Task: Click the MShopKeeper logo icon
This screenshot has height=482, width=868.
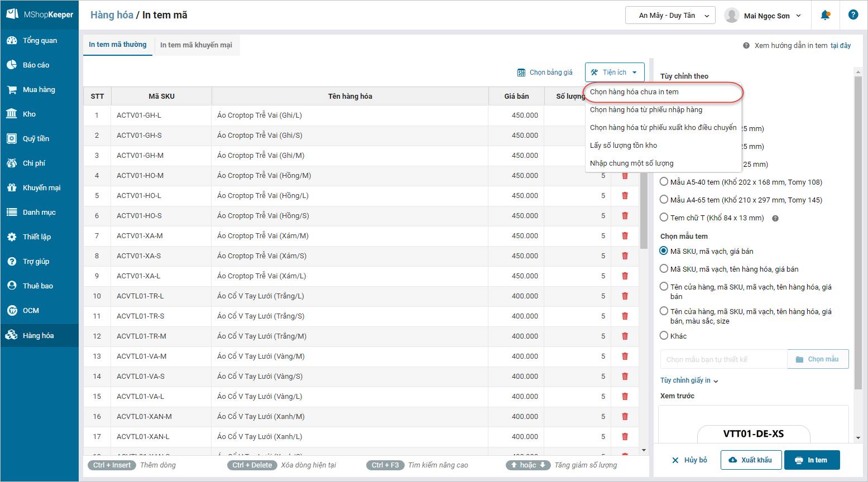Action: tap(12, 14)
